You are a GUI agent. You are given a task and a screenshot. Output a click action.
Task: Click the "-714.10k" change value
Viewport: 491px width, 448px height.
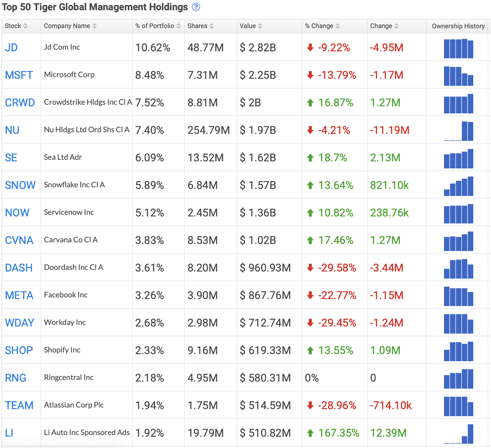point(391,405)
